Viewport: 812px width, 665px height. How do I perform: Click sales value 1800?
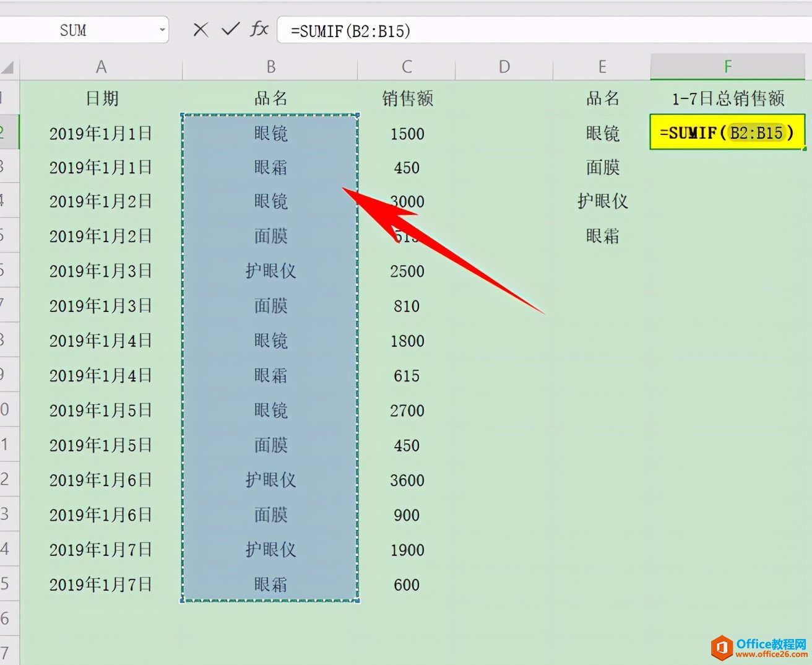407,341
